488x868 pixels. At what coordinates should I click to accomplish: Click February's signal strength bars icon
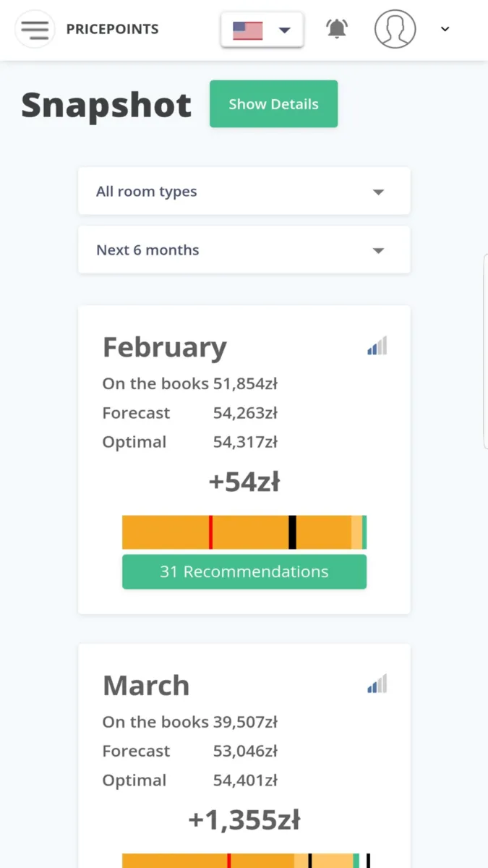coord(377,346)
